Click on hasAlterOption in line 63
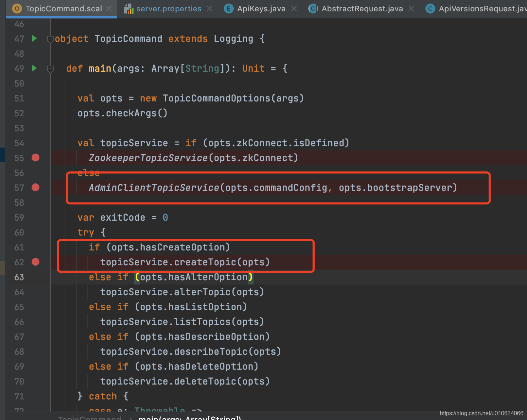Screen dimensions: 527x420 tap(208, 277)
